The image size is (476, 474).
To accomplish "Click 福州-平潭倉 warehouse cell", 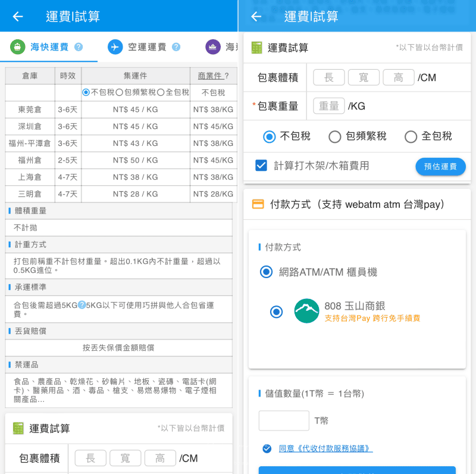I will tap(30, 143).
